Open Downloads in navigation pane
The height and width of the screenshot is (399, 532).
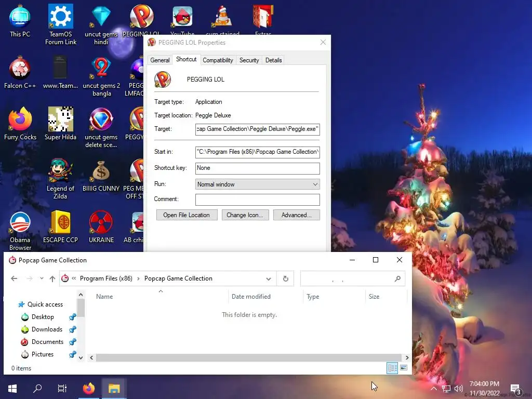click(x=47, y=329)
